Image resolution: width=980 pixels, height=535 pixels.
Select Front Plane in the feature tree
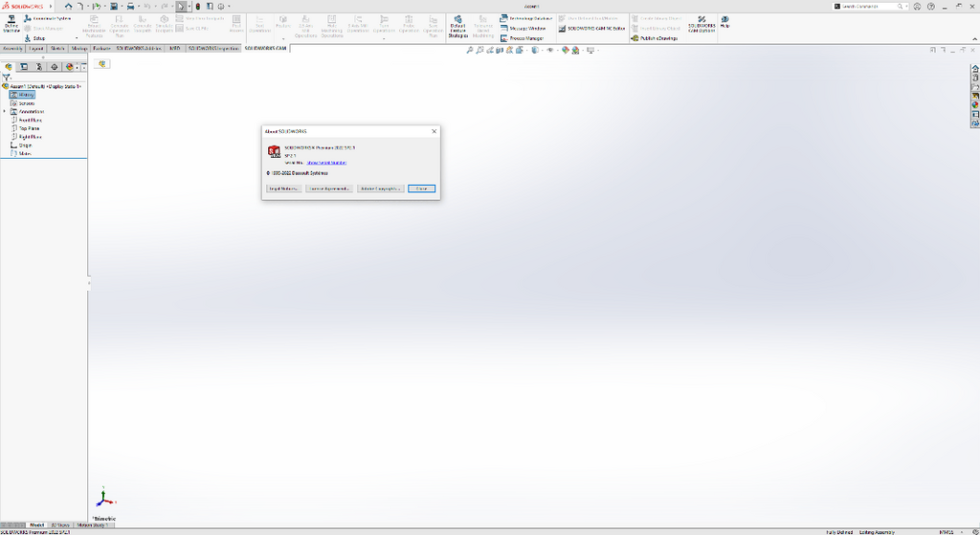click(26, 120)
